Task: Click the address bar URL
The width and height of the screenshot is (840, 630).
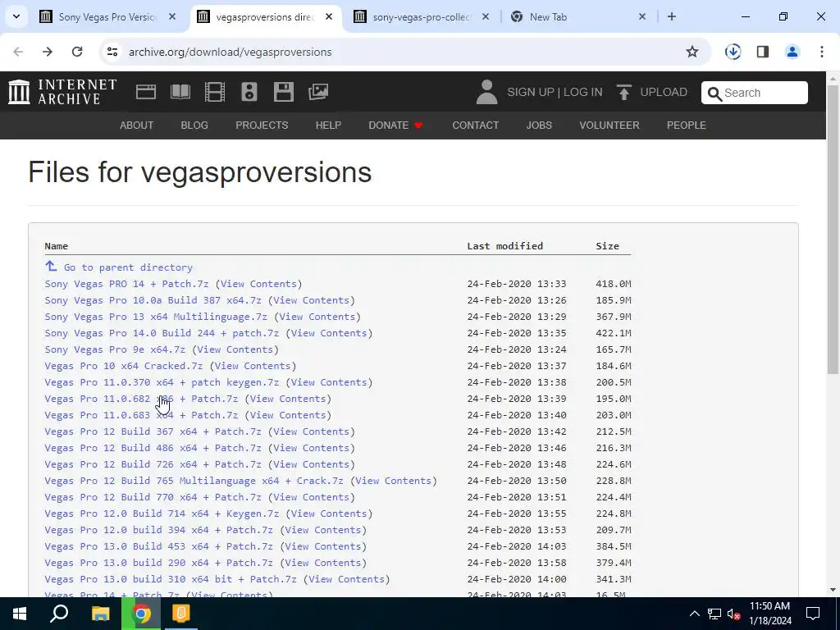Action: (231, 52)
